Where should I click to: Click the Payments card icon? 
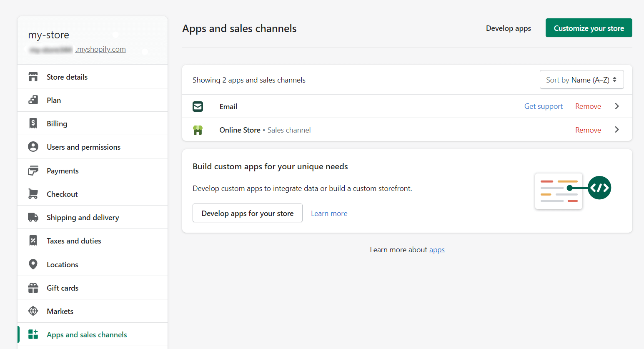coord(33,171)
